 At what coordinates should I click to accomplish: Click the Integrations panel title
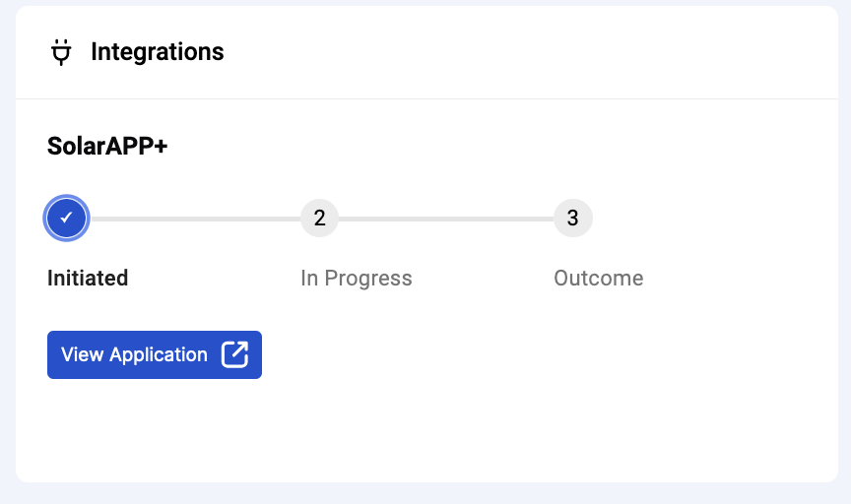click(158, 52)
